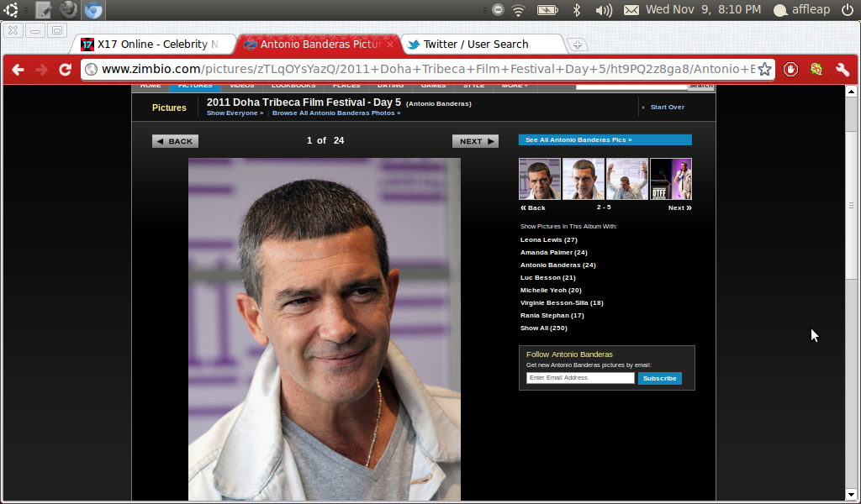The width and height of the screenshot is (861, 504).
Task: Open the power session menu icon
Action: pos(848,10)
